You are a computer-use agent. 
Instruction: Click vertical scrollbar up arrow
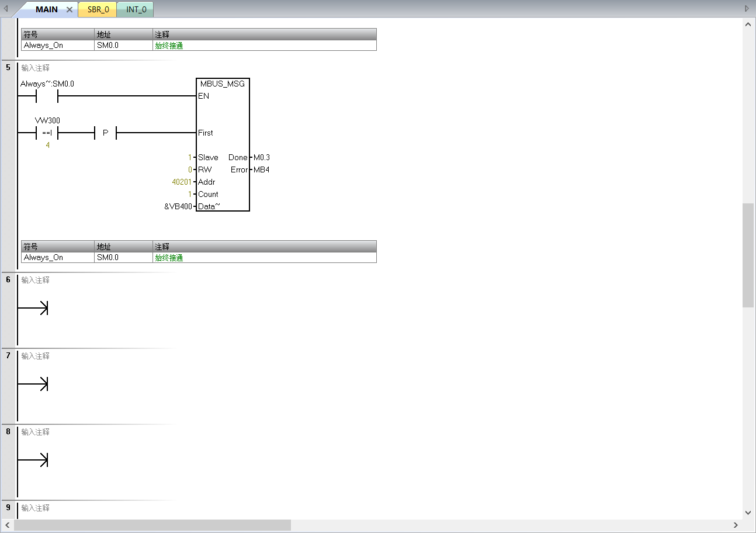coord(748,24)
